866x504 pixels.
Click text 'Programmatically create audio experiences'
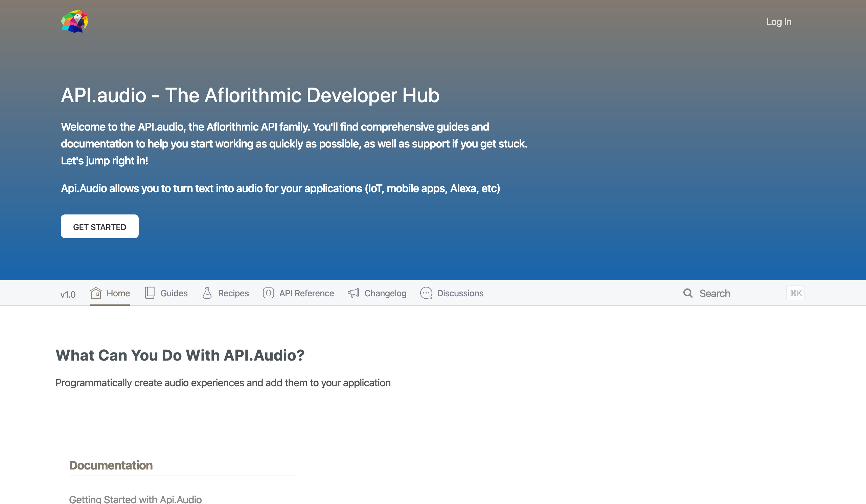[150, 383]
